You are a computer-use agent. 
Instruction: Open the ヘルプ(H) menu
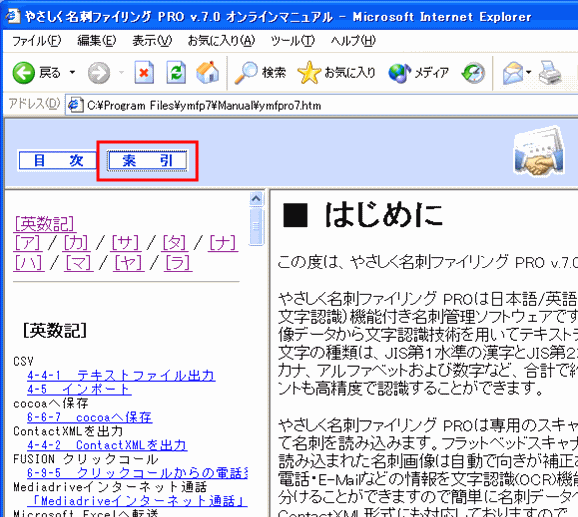click(x=353, y=41)
